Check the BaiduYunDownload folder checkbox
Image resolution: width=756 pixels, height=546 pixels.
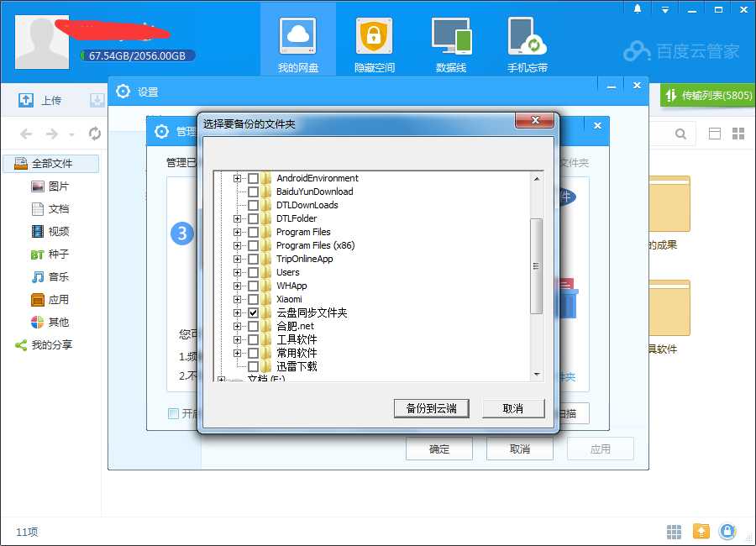click(x=253, y=192)
